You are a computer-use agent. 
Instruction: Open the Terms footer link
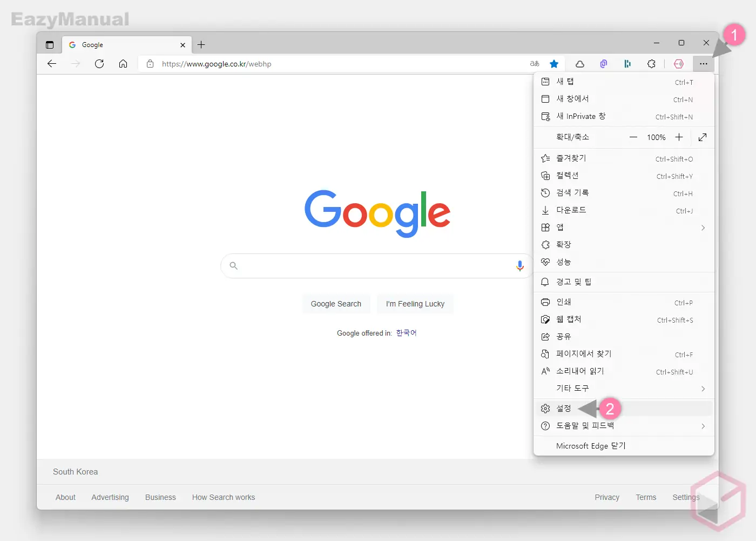tap(646, 497)
